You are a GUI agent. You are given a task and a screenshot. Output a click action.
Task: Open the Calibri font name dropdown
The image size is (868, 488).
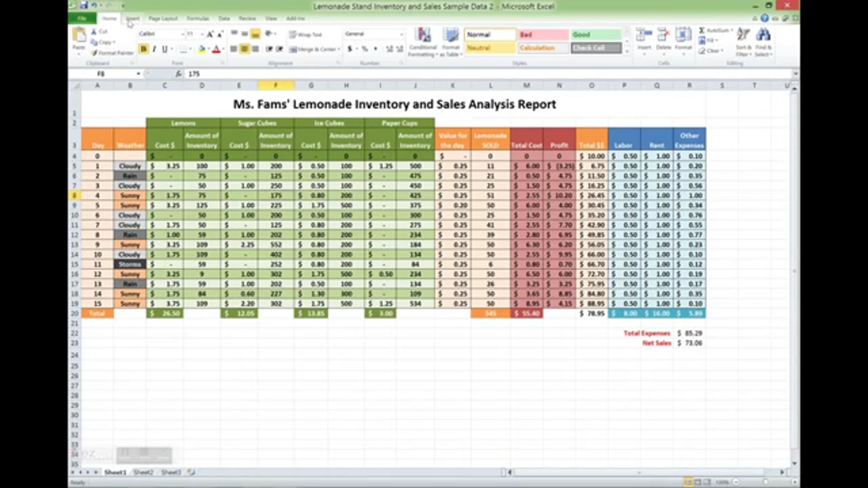point(182,34)
